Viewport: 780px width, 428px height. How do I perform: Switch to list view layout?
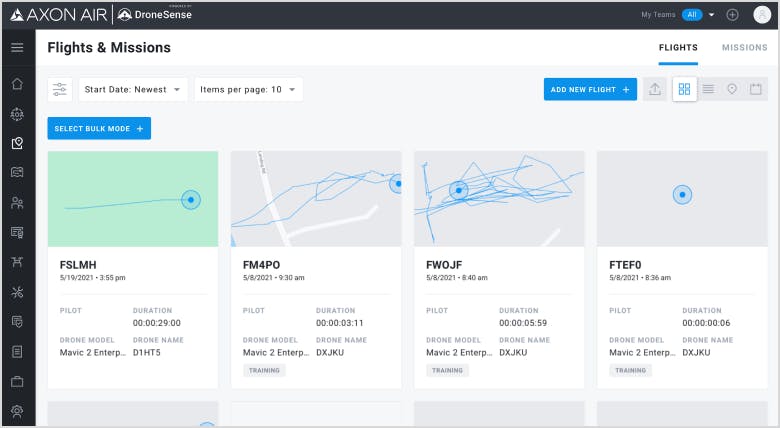point(708,89)
